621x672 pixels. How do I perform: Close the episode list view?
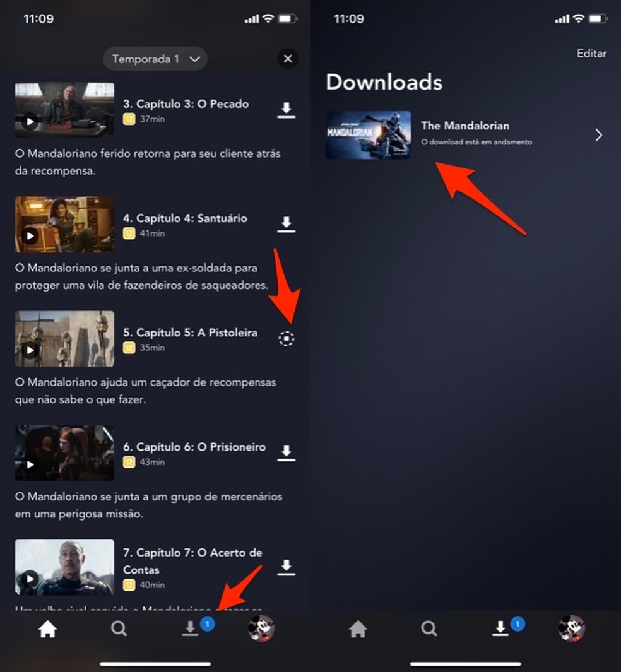tap(288, 59)
